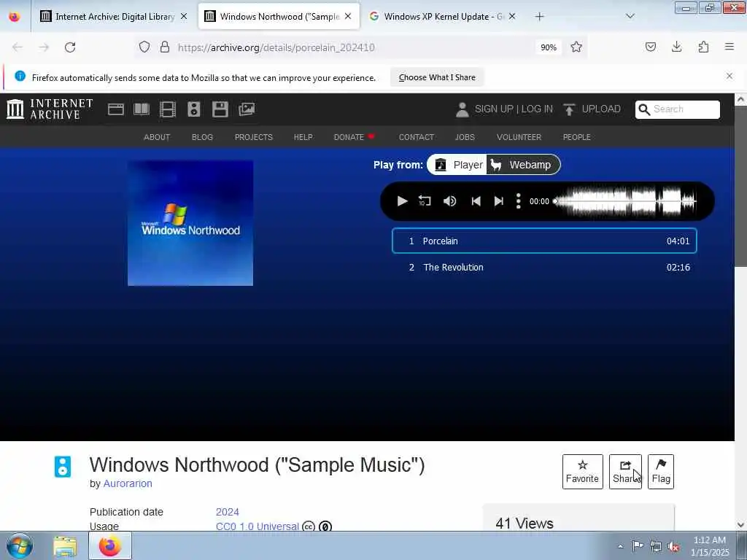
Task: Open the HELP menu item
Action: tap(303, 137)
